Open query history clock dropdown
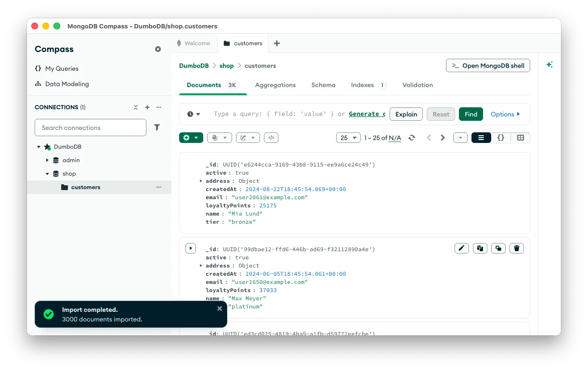This screenshot has width=588, height=371. click(194, 114)
